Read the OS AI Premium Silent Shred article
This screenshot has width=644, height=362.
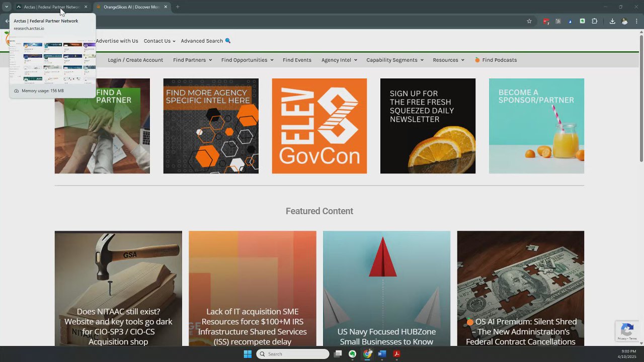(x=521, y=289)
